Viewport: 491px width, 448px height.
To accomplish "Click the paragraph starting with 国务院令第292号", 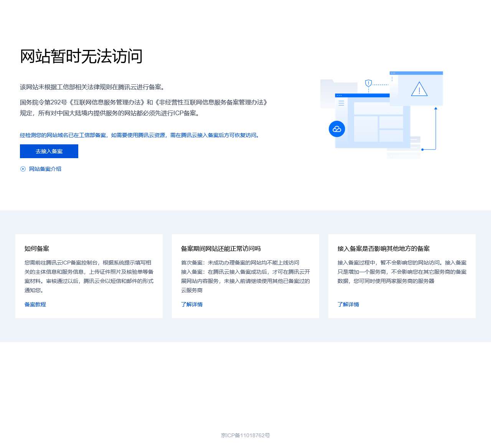I will coord(144,108).
